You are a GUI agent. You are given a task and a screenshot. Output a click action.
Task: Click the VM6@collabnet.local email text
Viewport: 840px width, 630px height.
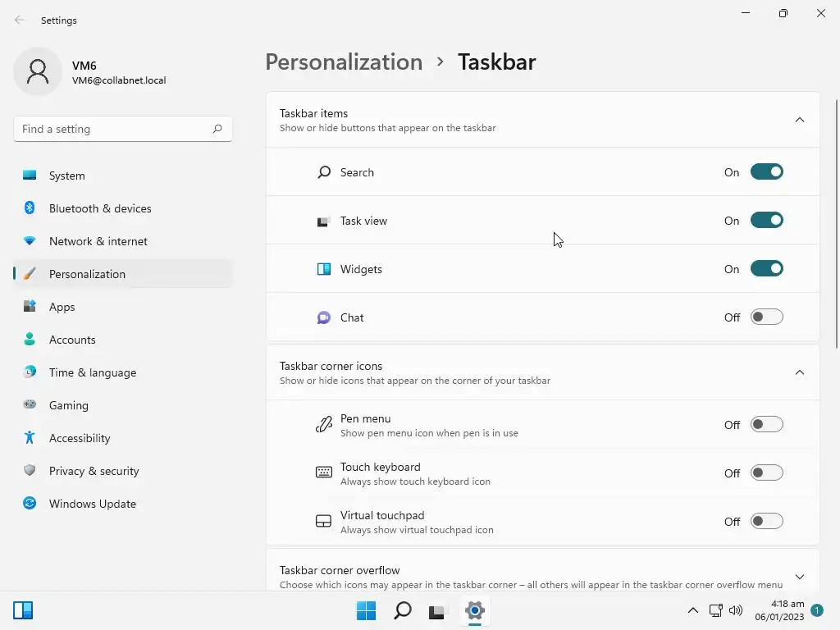pyautogui.click(x=119, y=80)
